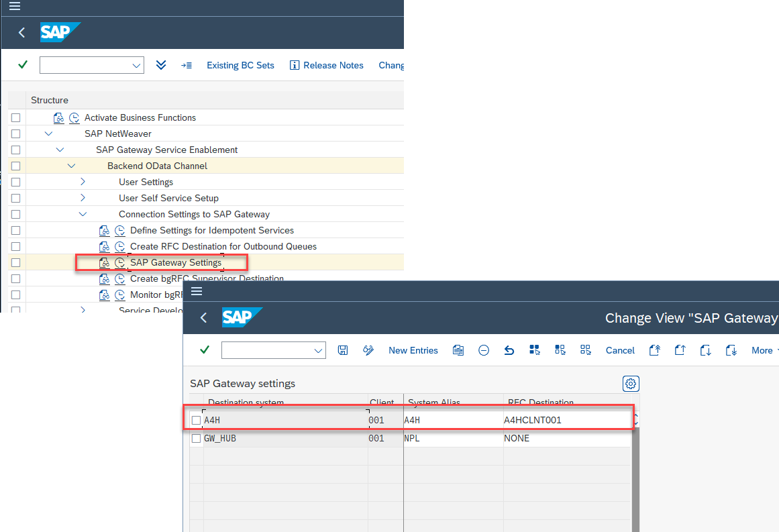This screenshot has height=532, width=779.
Task: Click the Next Page icon
Action: [705, 350]
